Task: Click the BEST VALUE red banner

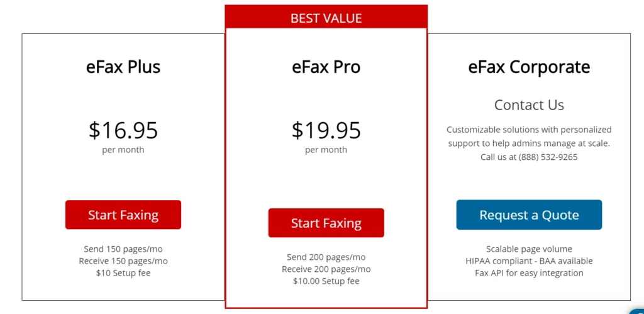Action: click(x=326, y=18)
